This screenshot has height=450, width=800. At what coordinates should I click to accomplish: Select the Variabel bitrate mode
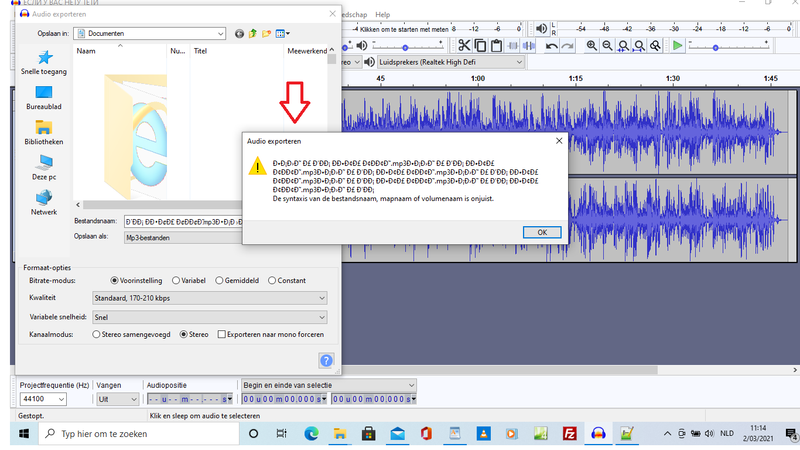point(177,280)
